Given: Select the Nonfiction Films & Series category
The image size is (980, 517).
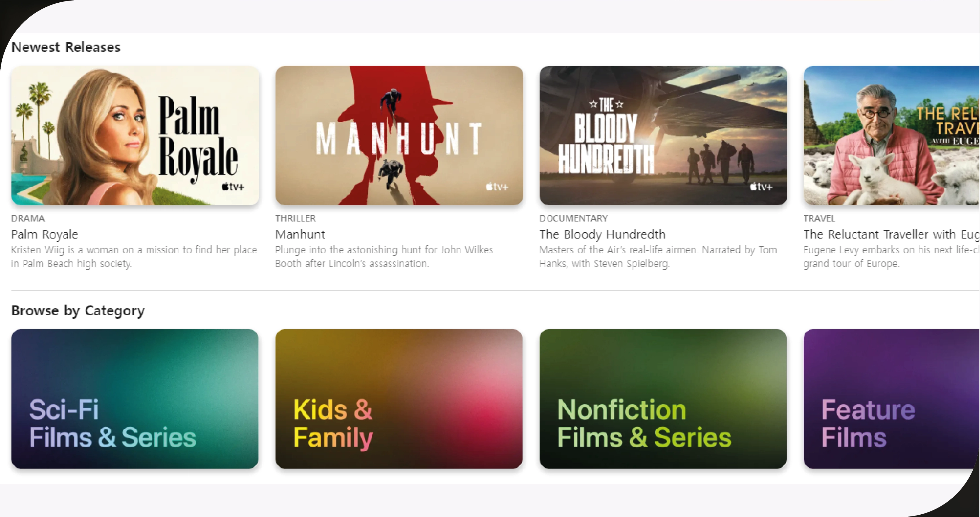Looking at the screenshot, I should [663, 399].
